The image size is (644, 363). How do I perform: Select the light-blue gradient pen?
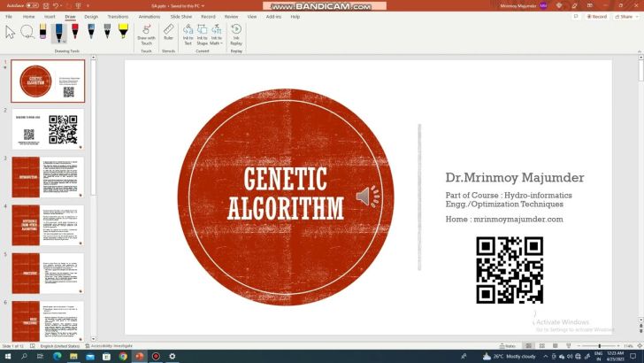[91, 32]
